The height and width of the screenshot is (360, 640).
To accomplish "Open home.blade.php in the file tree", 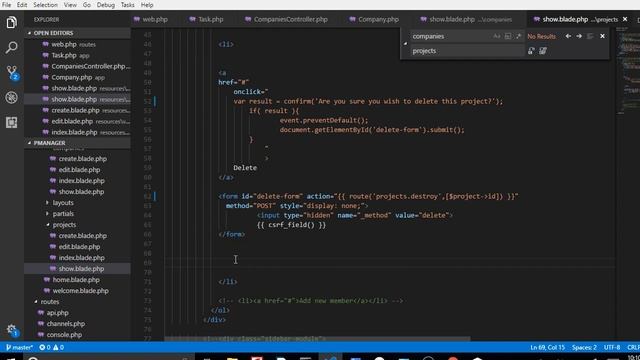I will [x=76, y=280].
